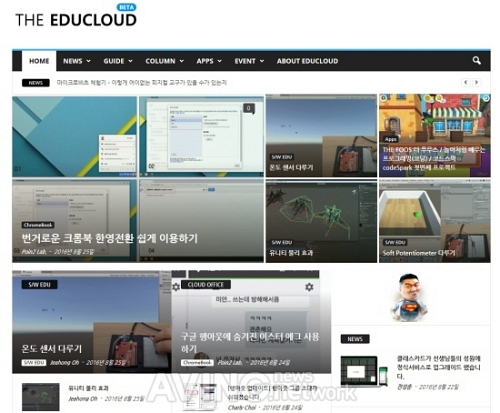Click the tablet thumbnail under NEWS sidebar

point(364,372)
